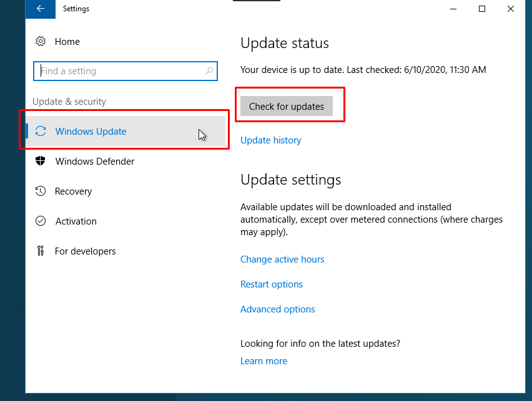Viewport: 532px width, 401px height.
Task: Click the Windows Defender shield icon
Action: click(x=41, y=161)
